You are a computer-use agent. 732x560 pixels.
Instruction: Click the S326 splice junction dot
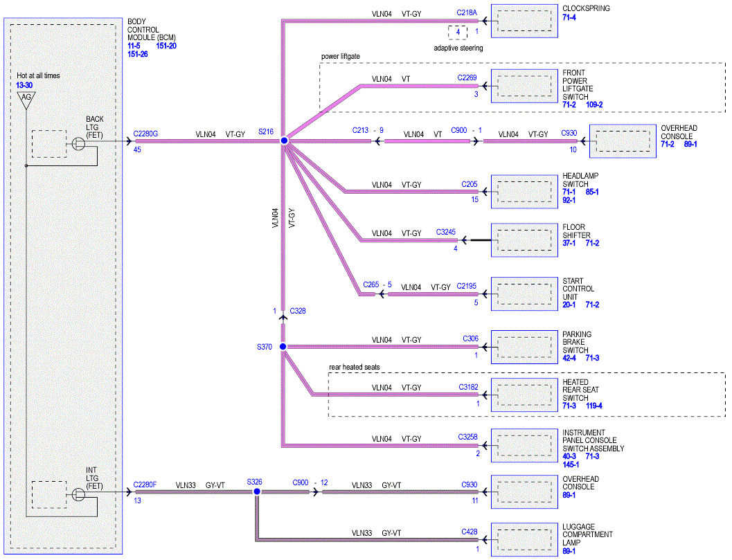(257, 491)
